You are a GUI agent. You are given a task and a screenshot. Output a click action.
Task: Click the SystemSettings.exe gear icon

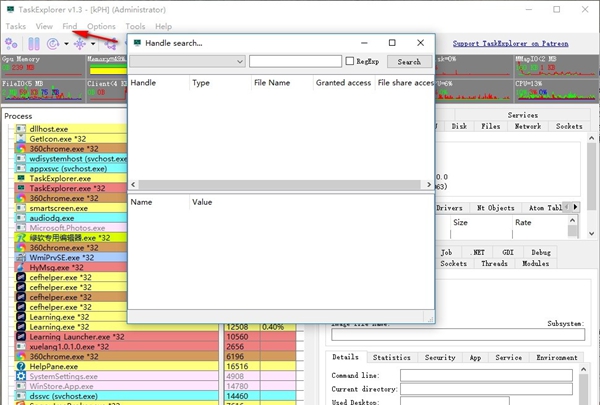[21, 376]
